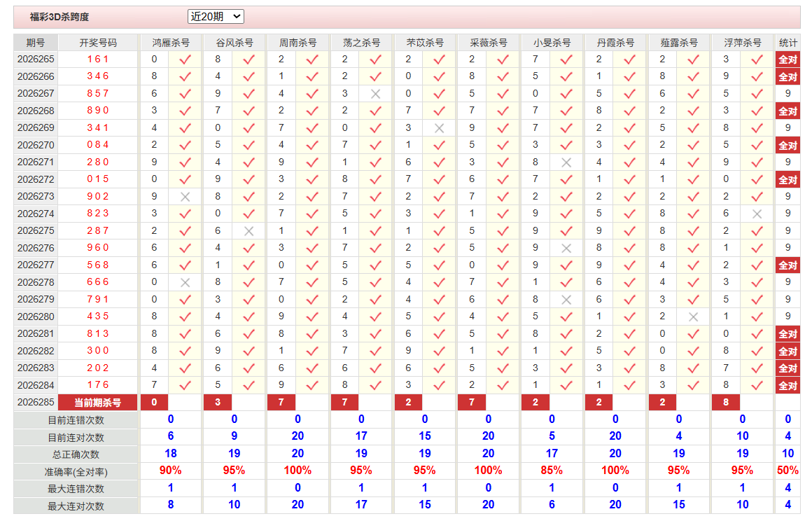Click the gray X mark in row 2026273
This screenshot has height=528, width=812.
(x=185, y=197)
